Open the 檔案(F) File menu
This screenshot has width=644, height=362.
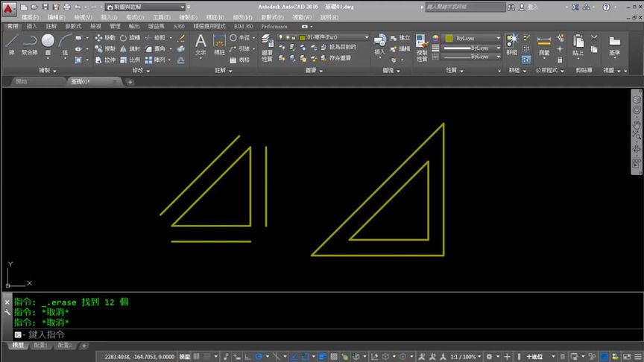tap(30, 17)
